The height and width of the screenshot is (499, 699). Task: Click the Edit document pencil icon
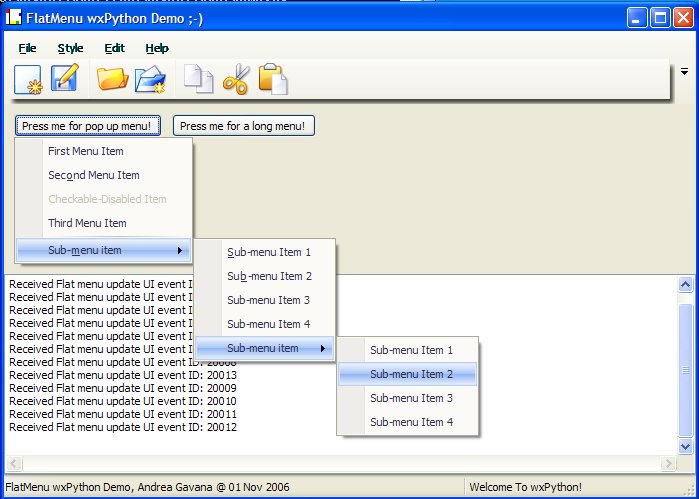[x=65, y=78]
